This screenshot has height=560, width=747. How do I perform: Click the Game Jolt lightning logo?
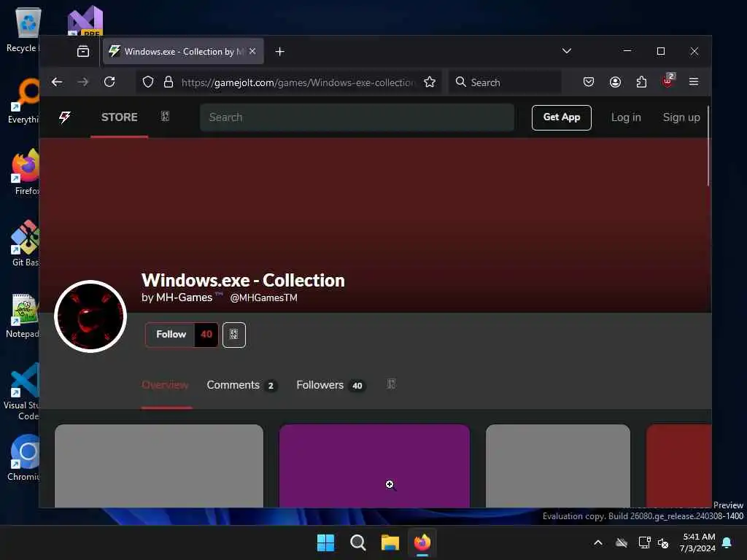tap(65, 117)
